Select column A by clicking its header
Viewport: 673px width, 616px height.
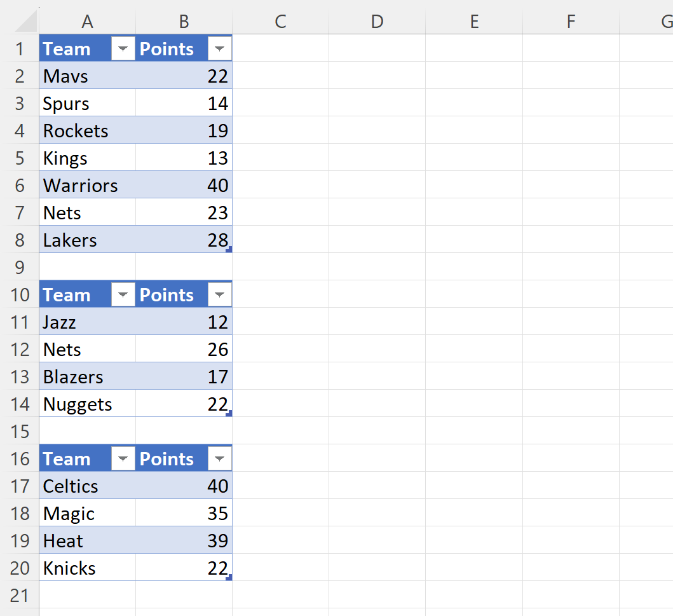point(87,22)
